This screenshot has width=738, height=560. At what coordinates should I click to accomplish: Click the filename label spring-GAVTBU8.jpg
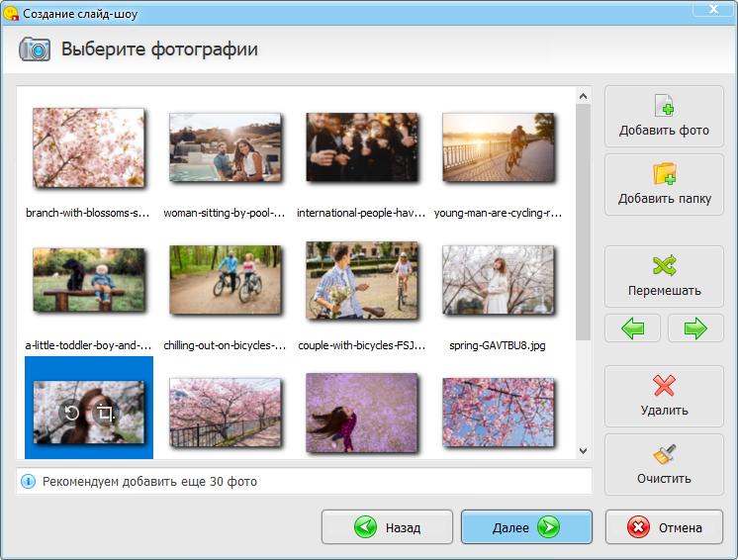498,345
